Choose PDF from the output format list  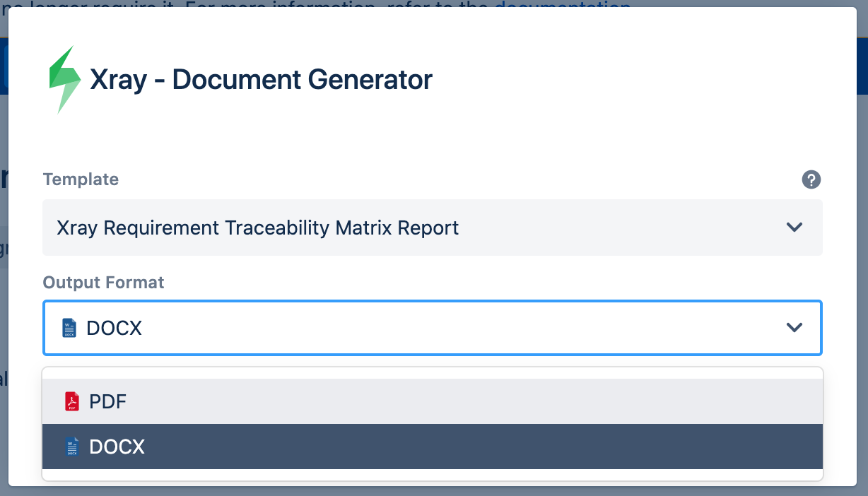click(433, 401)
